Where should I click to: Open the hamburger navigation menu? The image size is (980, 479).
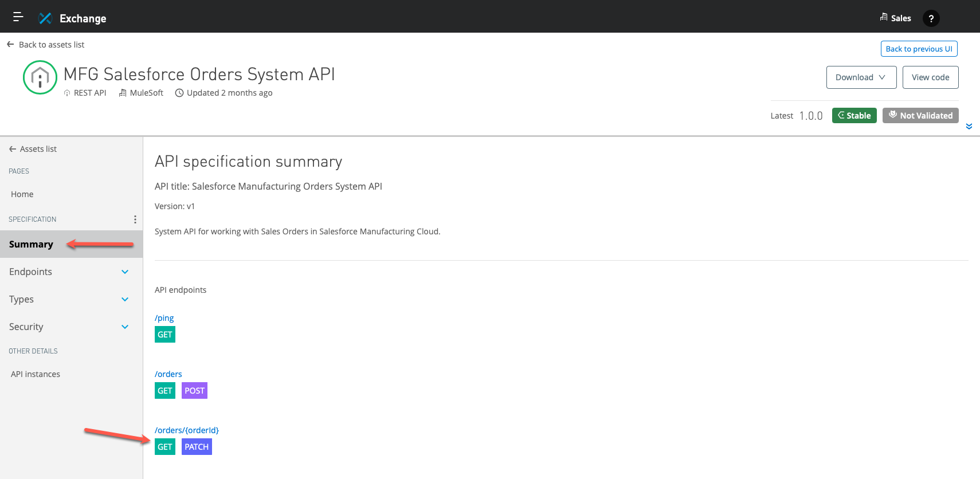(18, 17)
